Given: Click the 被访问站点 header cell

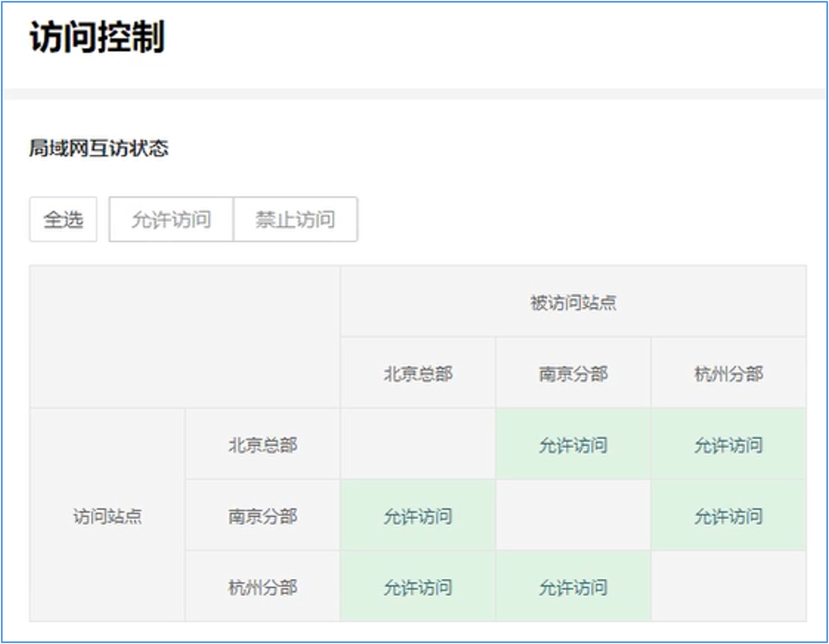Looking at the screenshot, I should coord(573,303).
